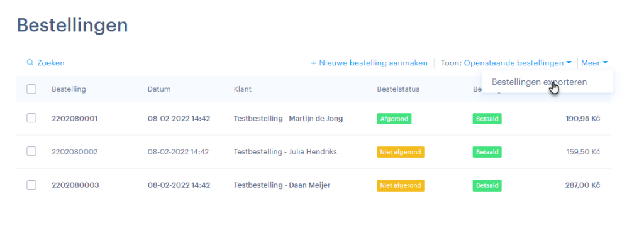
Task: Open Testbestelling - Daan Meijer order row
Action: click(282, 185)
